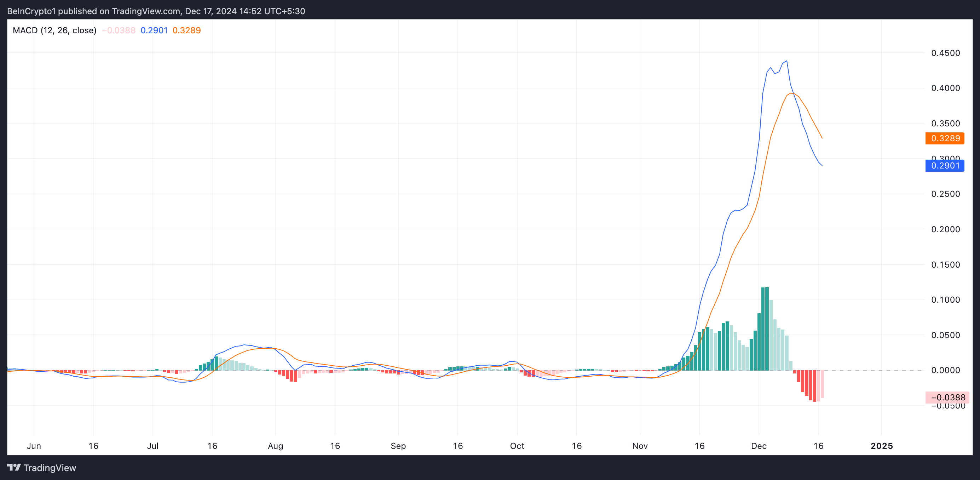
Task: Click the 0.0000 level on price scale
Action: [x=945, y=370]
